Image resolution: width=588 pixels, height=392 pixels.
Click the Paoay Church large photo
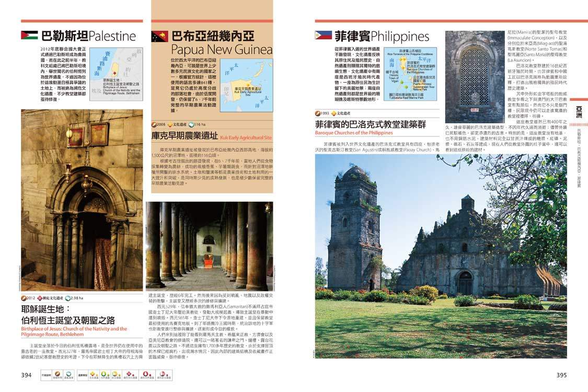pyautogui.click(x=441, y=256)
